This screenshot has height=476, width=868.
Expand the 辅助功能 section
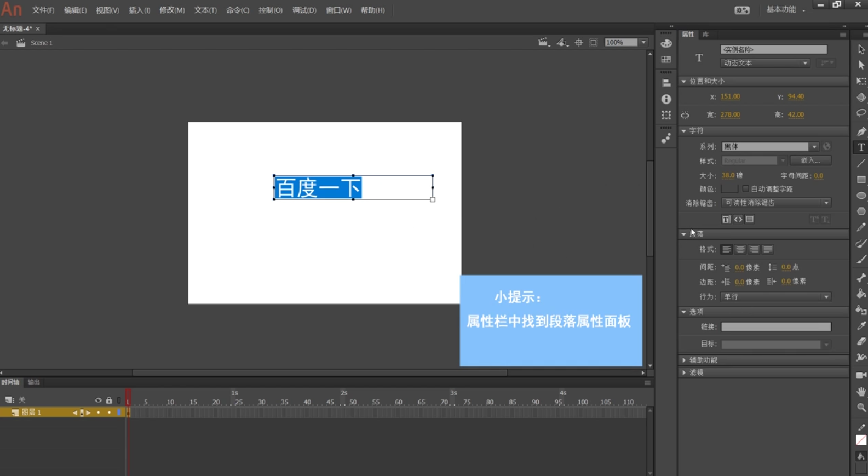pyautogui.click(x=684, y=360)
